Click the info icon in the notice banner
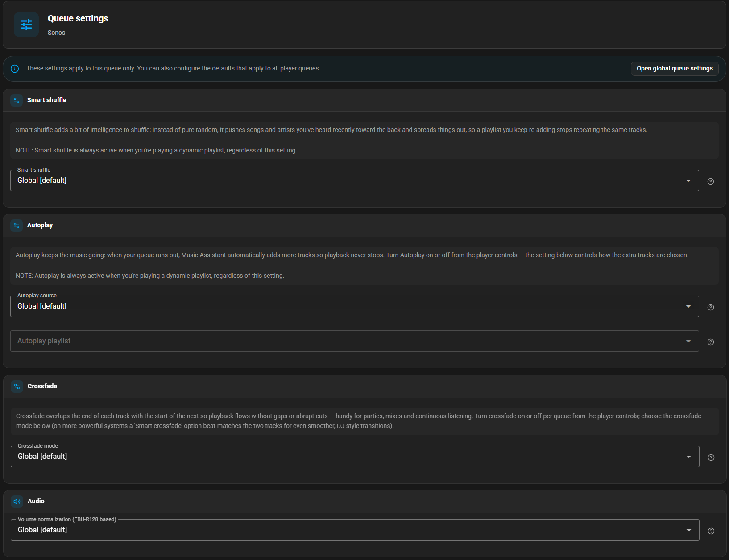This screenshot has height=560, width=729. point(15,69)
